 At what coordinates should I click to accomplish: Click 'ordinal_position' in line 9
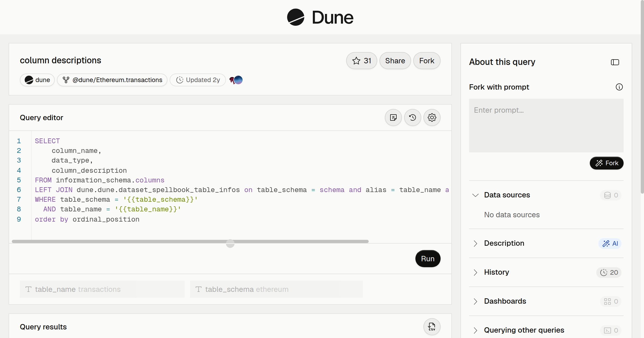pyautogui.click(x=106, y=219)
